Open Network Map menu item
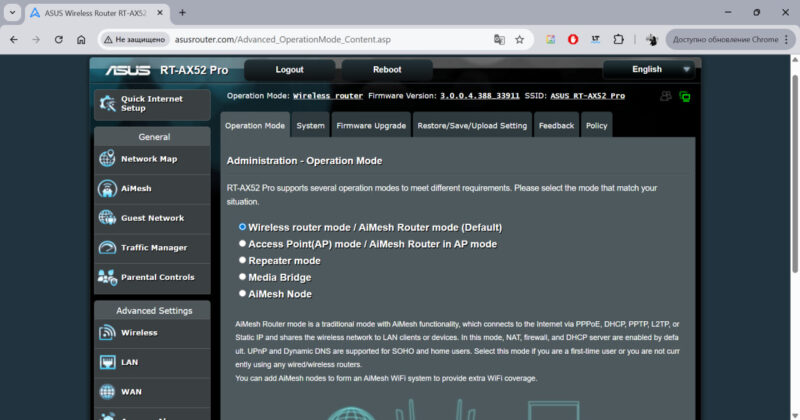This screenshot has height=420, width=800. click(152, 159)
